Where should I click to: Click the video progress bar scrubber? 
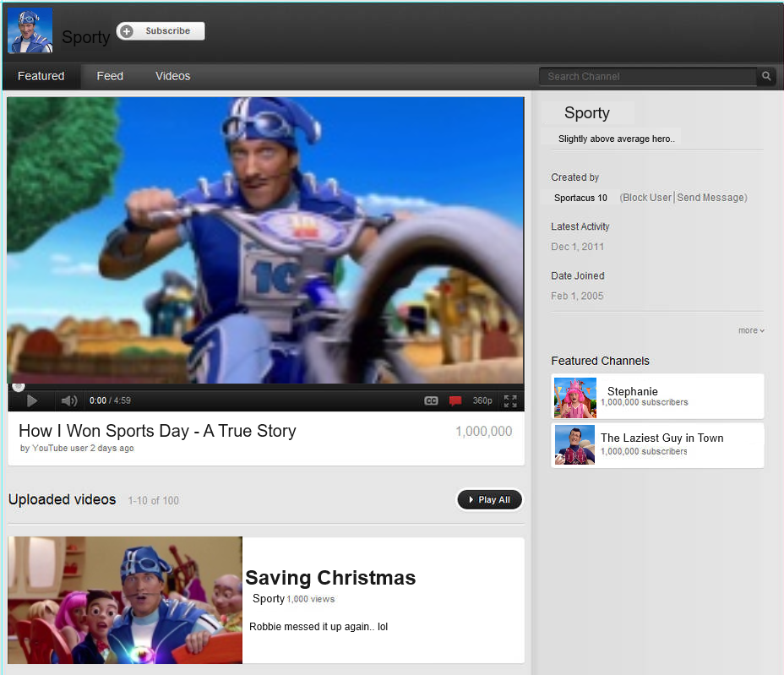(x=19, y=386)
